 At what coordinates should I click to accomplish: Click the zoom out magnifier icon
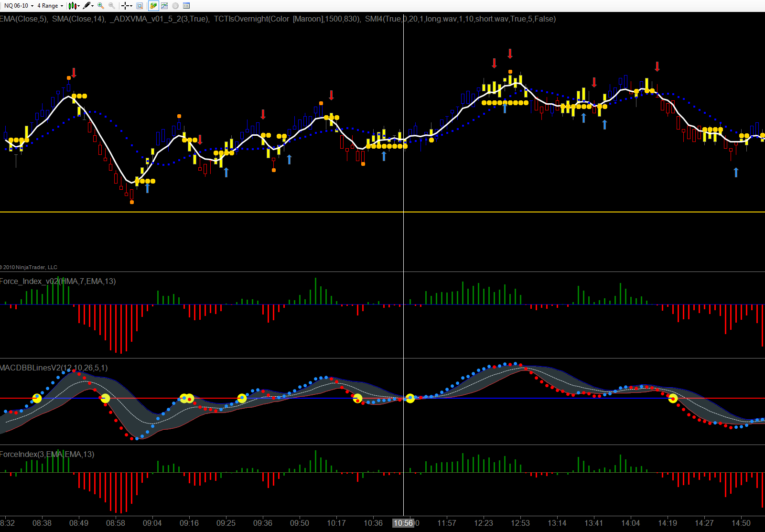(111, 6)
